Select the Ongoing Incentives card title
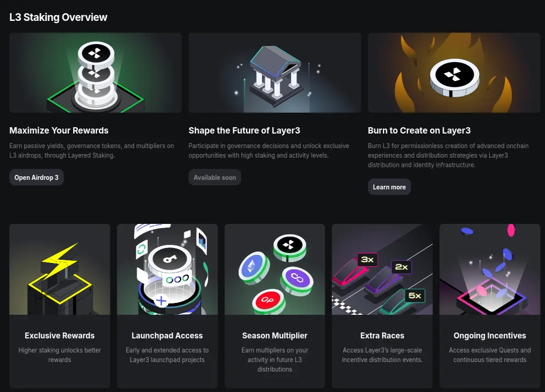Viewport: 545px width, 392px height. pyautogui.click(x=490, y=336)
